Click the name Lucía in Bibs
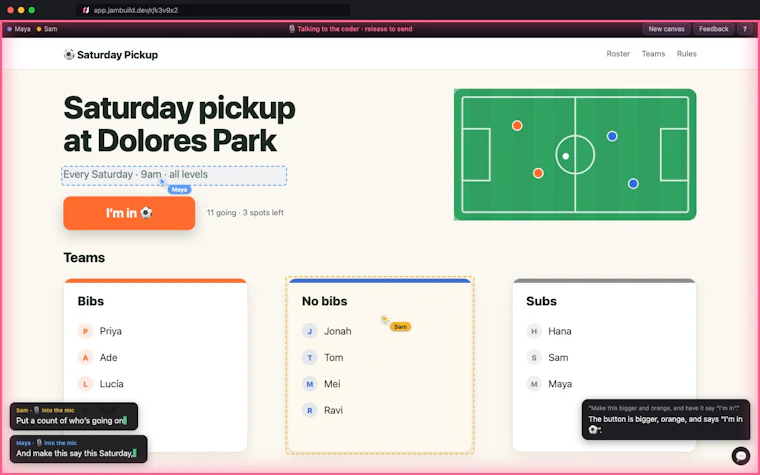Image resolution: width=760 pixels, height=475 pixels. pos(111,384)
